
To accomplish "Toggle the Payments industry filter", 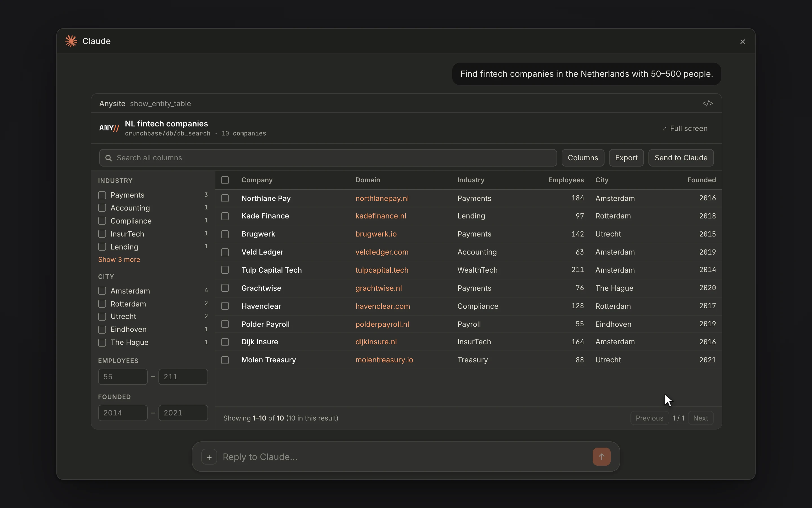I will point(102,195).
